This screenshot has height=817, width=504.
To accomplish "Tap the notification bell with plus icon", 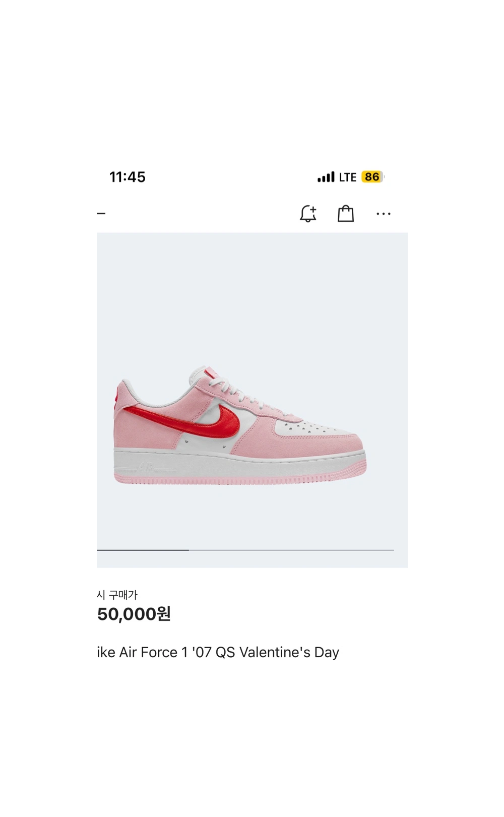I will 308,214.
